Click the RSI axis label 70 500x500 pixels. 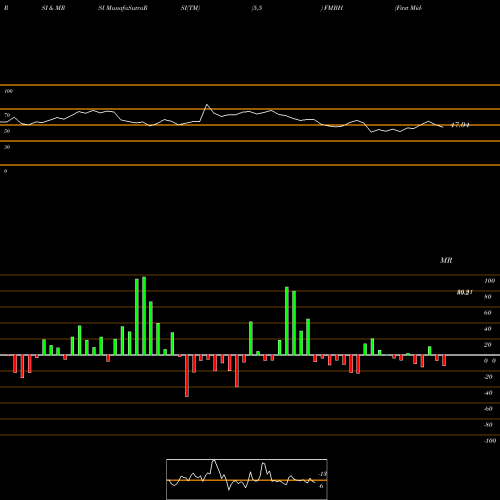7,115
